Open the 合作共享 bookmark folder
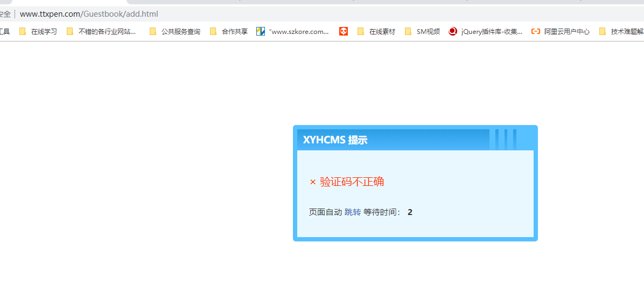644x298 pixels. pos(229,32)
